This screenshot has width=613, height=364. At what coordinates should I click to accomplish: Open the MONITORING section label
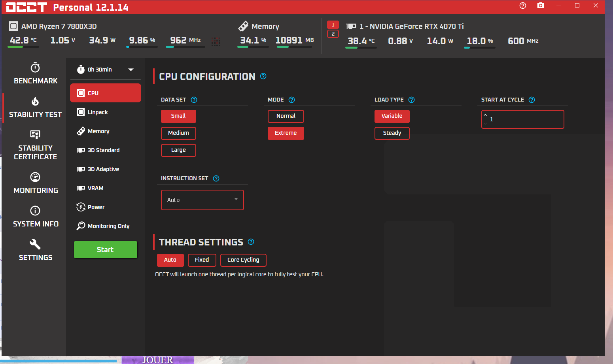36,190
